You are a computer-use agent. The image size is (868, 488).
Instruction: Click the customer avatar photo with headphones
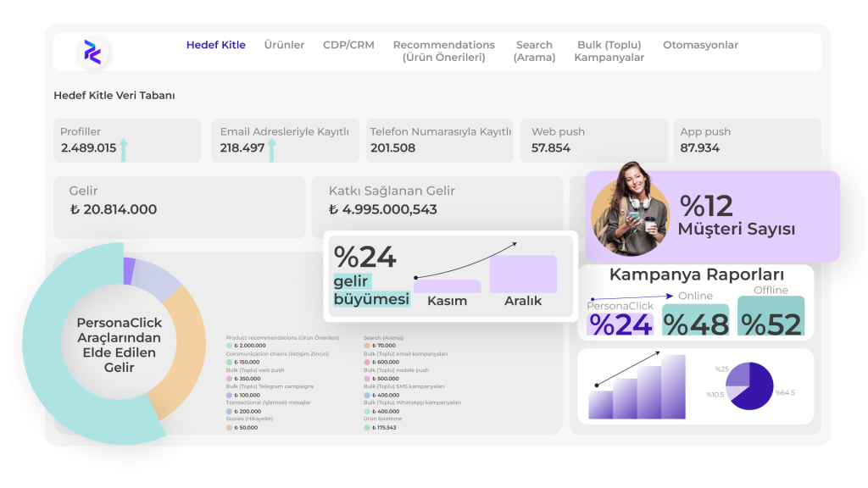click(x=630, y=212)
